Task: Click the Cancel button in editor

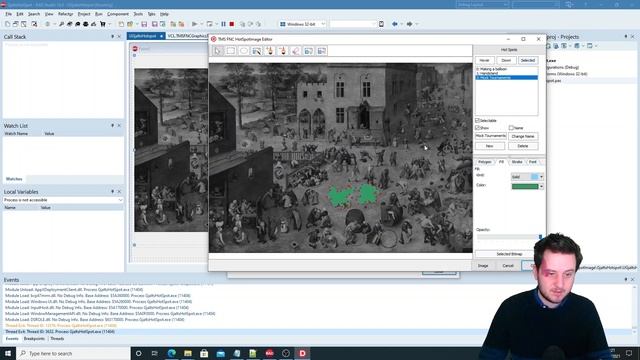Action: point(508,266)
